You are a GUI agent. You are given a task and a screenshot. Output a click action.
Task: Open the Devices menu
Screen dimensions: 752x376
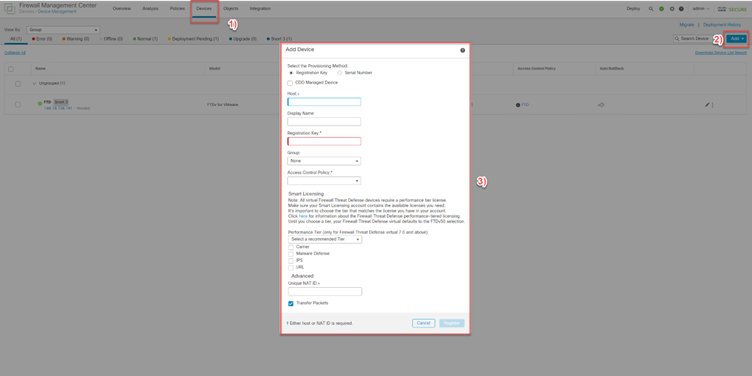(204, 9)
